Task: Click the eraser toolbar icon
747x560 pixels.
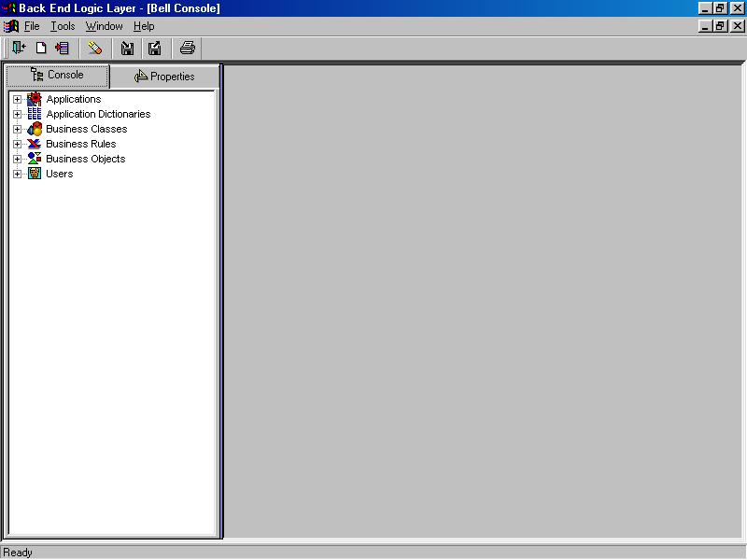Action: 95,49
